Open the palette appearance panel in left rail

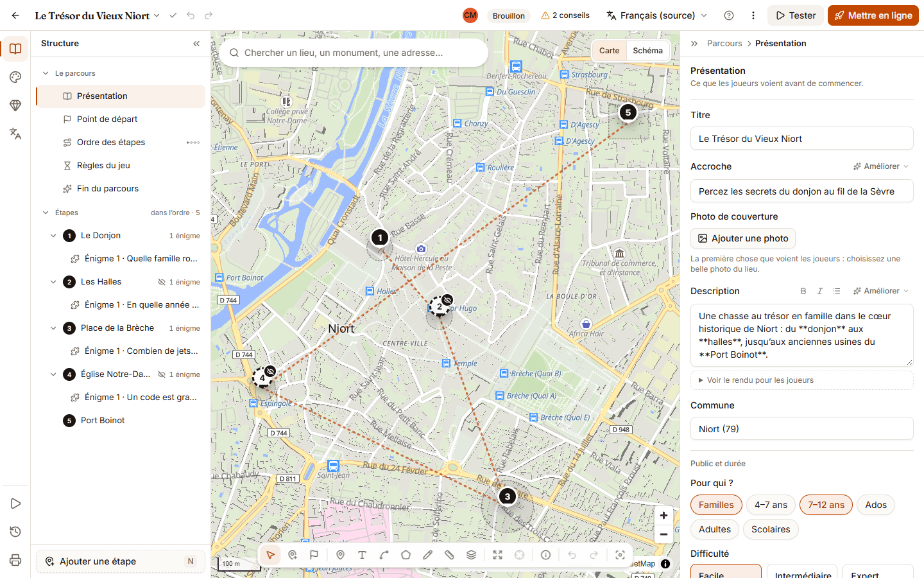coord(15,77)
